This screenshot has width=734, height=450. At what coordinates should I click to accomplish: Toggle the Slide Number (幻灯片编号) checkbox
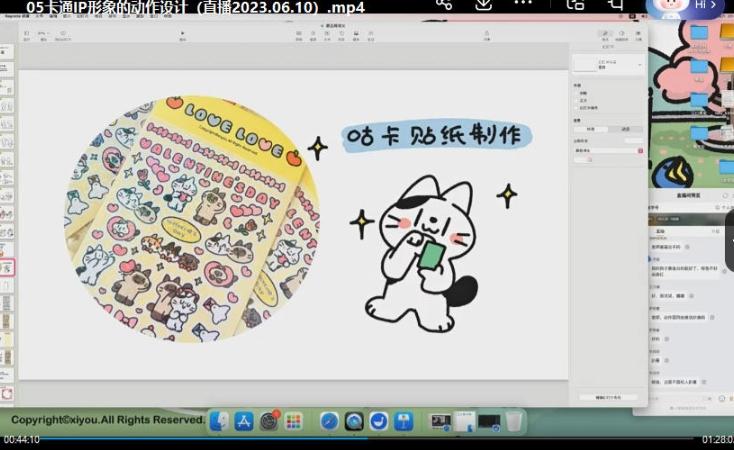pos(575,107)
